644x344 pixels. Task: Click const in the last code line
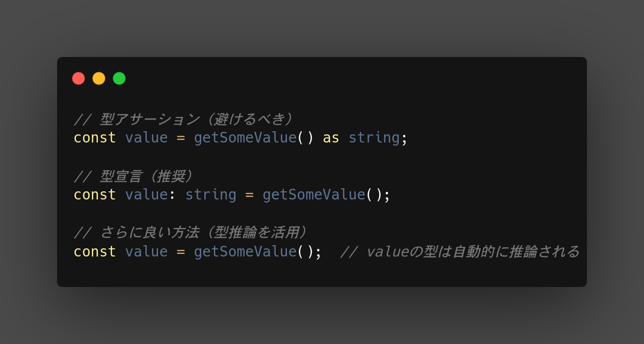pyautogui.click(x=95, y=252)
